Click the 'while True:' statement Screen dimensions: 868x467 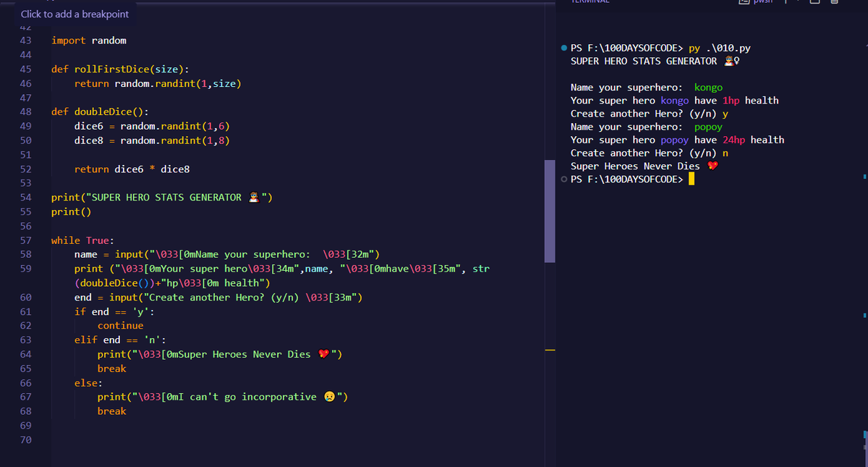click(x=83, y=240)
